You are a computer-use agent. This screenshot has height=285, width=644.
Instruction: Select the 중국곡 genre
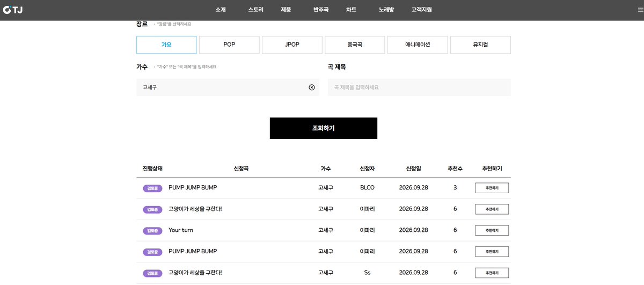(x=355, y=45)
